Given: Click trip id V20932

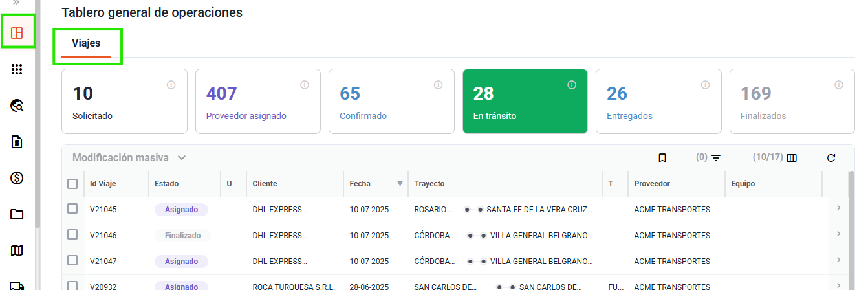Looking at the screenshot, I should [103, 286].
